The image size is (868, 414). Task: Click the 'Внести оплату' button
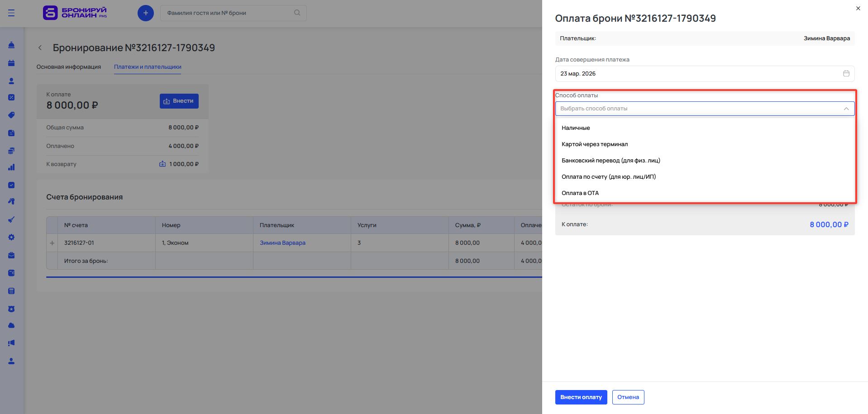click(x=581, y=397)
